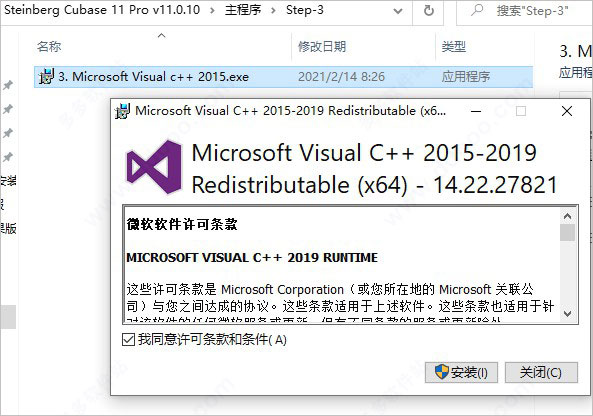
Task: Click the fourth pin icon in sidebar
Action: click(8, 157)
